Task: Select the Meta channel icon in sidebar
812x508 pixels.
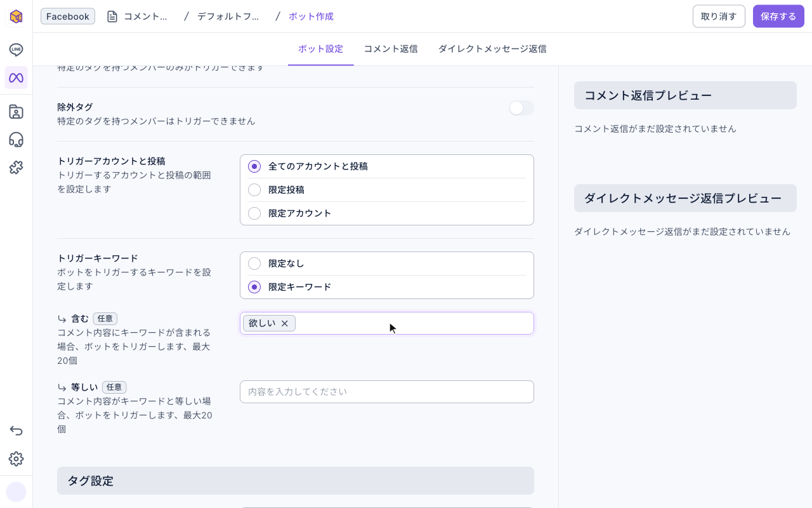Action: [16, 77]
